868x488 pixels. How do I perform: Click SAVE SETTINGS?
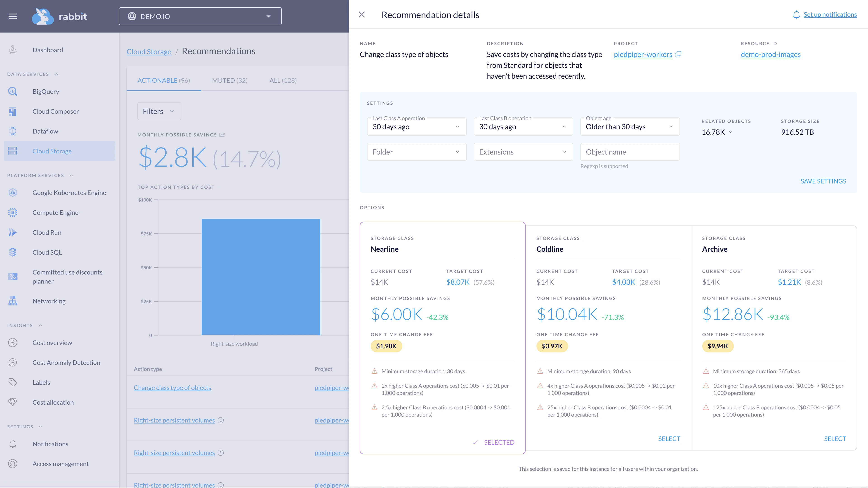[823, 181]
